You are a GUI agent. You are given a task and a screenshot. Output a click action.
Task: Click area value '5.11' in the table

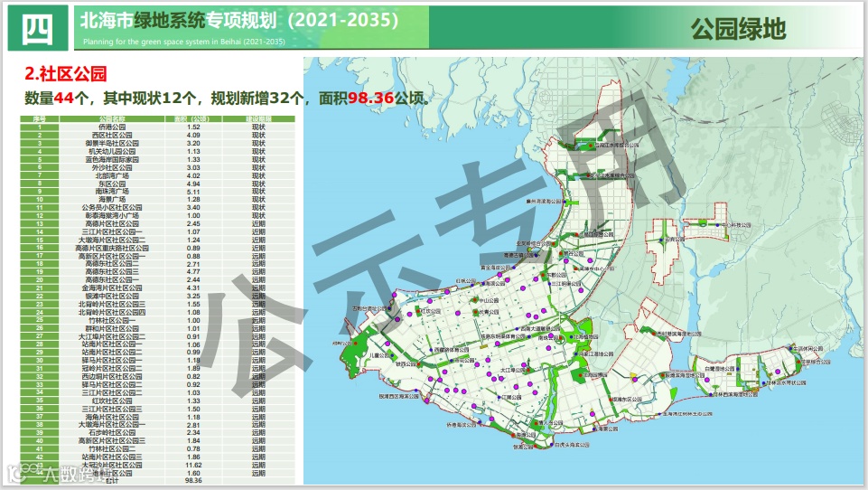[194, 192]
